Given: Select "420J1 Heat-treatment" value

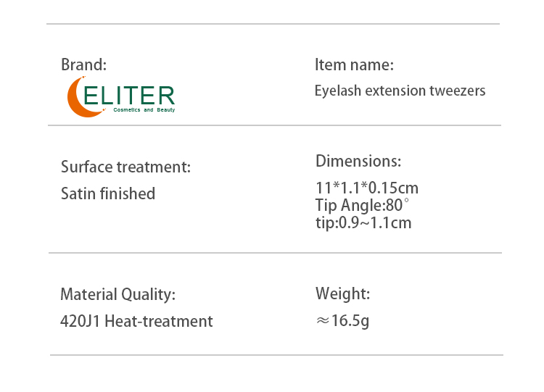Looking at the screenshot, I should [136, 321].
